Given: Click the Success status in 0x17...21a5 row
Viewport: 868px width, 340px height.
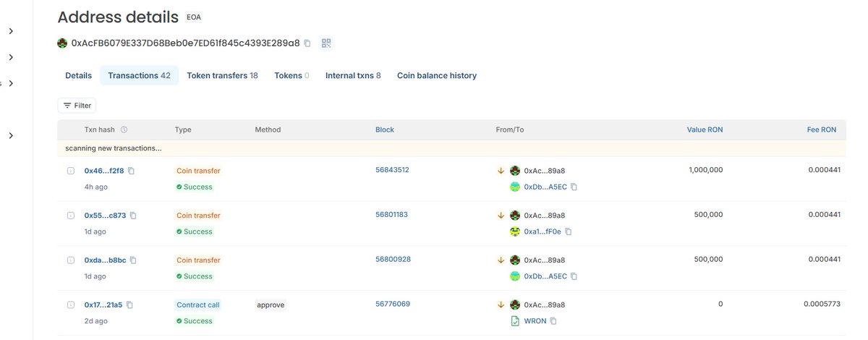Looking at the screenshot, I should tap(194, 321).
